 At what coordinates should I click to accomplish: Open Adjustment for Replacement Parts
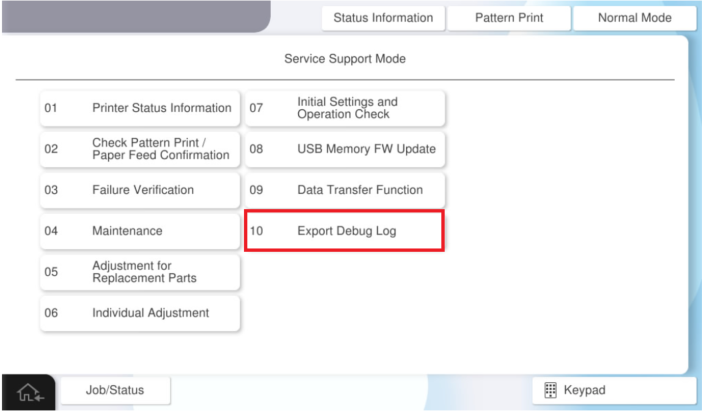(141, 272)
